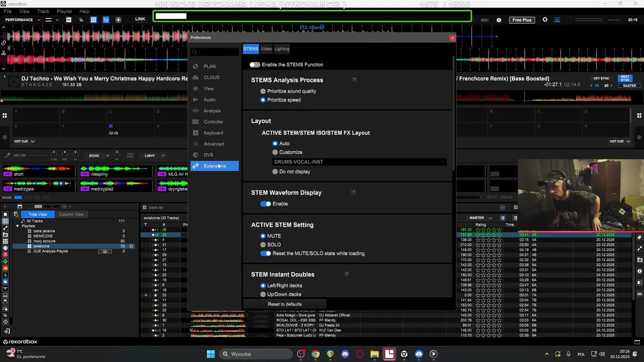Screen dimensions: 644x362
Task: Switch to the Video tab in Preferences
Action: (x=266, y=49)
